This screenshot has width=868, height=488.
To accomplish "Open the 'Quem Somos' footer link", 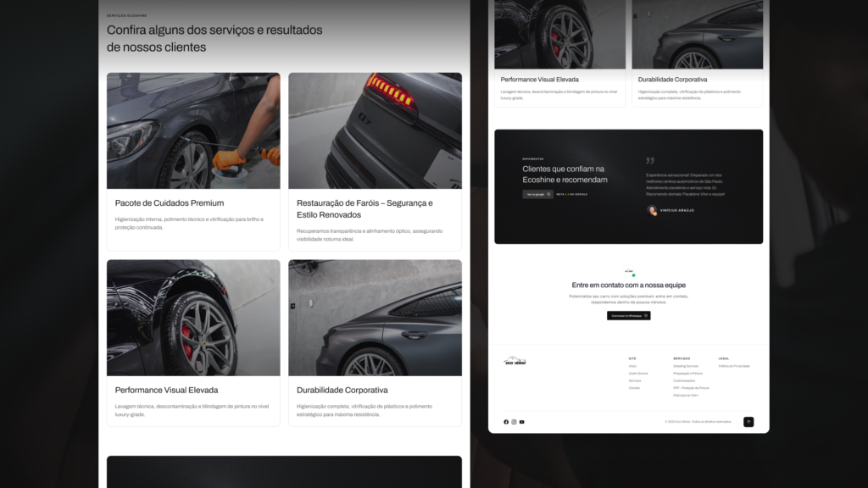I will click(637, 374).
